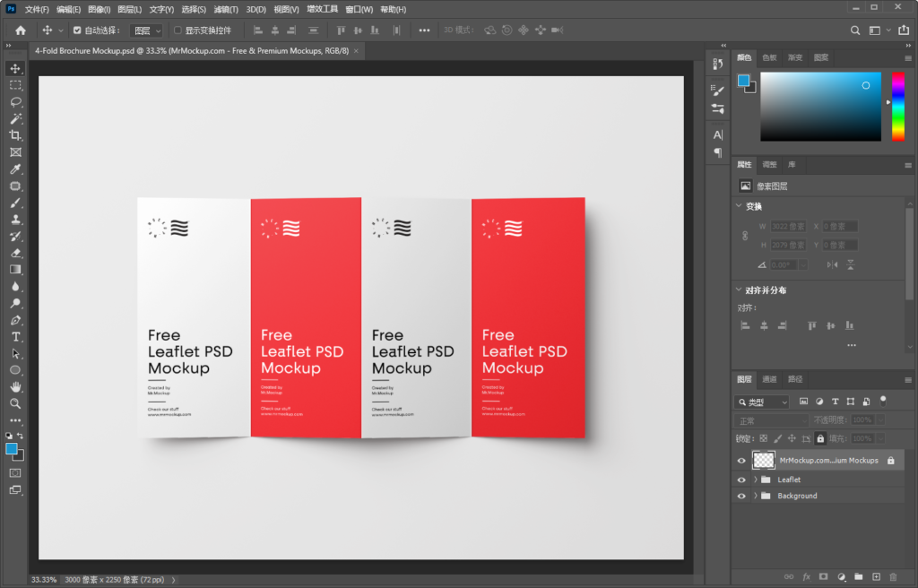Image resolution: width=918 pixels, height=588 pixels.
Task: Open the 正常 blend mode dropdown
Action: (x=772, y=420)
